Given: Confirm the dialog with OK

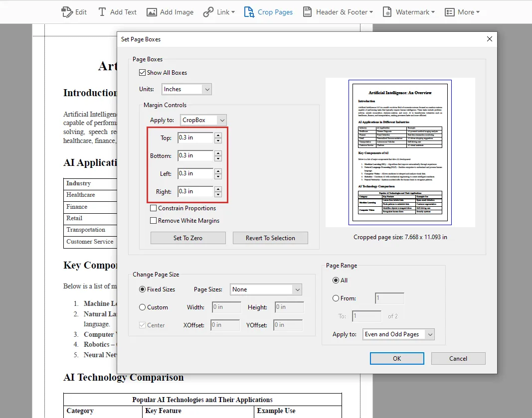Looking at the screenshot, I should pos(397,359).
